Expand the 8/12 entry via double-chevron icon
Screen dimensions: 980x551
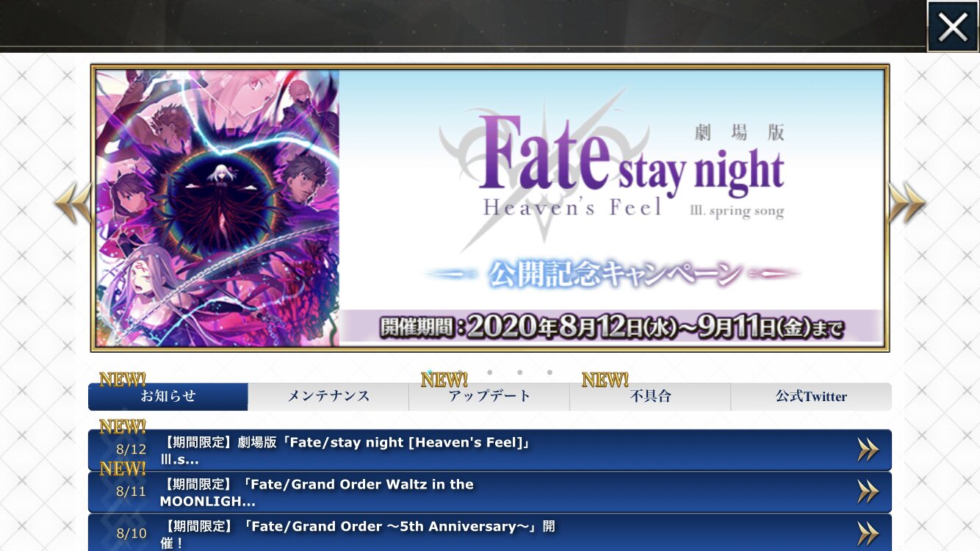click(868, 450)
